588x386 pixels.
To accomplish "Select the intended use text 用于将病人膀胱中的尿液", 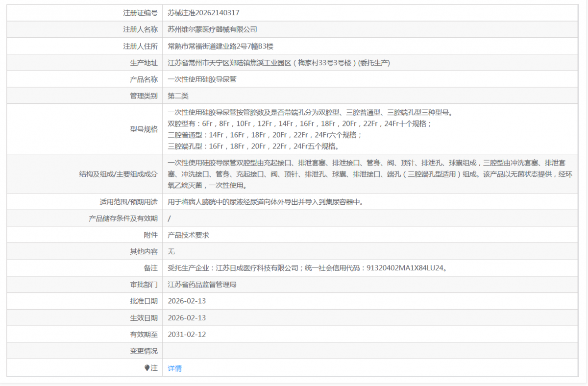I will (x=265, y=202).
